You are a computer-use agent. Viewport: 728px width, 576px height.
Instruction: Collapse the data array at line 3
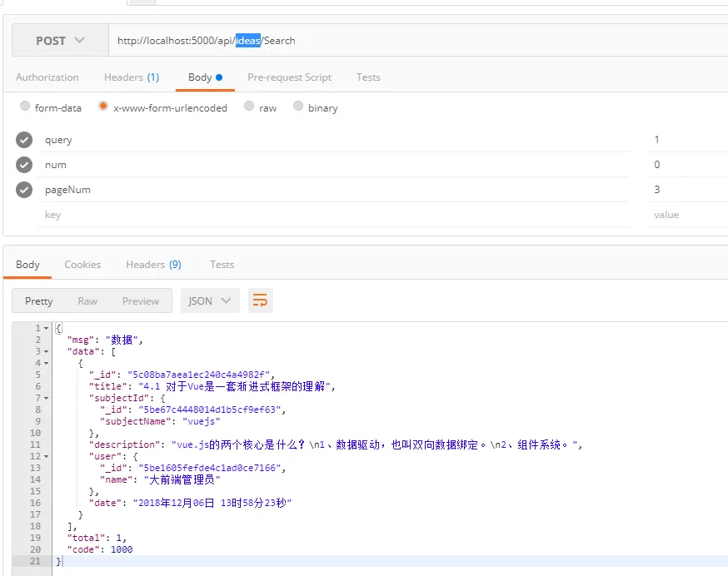point(47,351)
